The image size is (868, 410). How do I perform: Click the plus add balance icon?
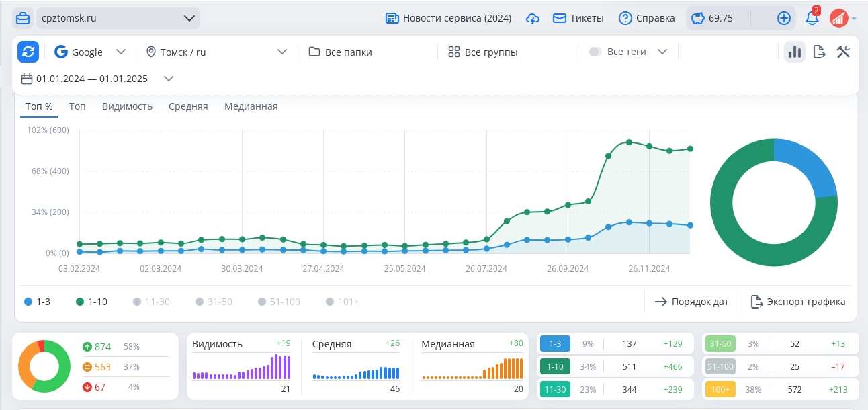pos(784,18)
